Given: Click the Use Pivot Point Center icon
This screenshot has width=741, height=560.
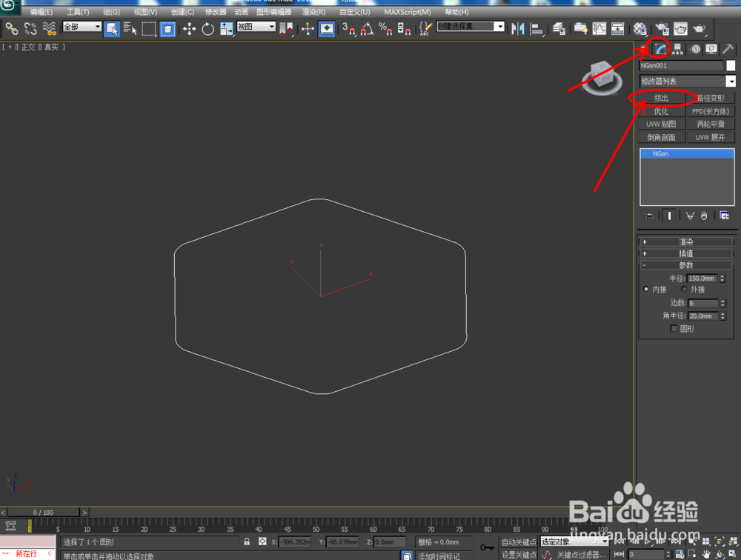Looking at the screenshot, I should [x=286, y=29].
